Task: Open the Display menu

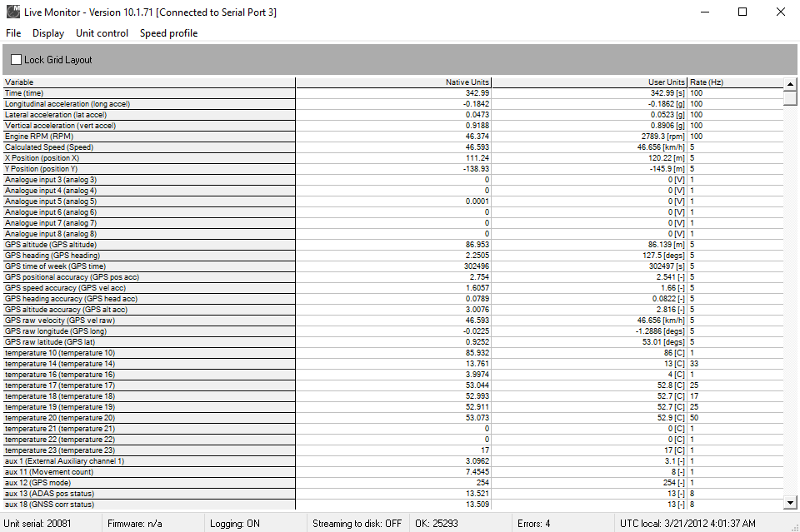Action: pos(48,33)
